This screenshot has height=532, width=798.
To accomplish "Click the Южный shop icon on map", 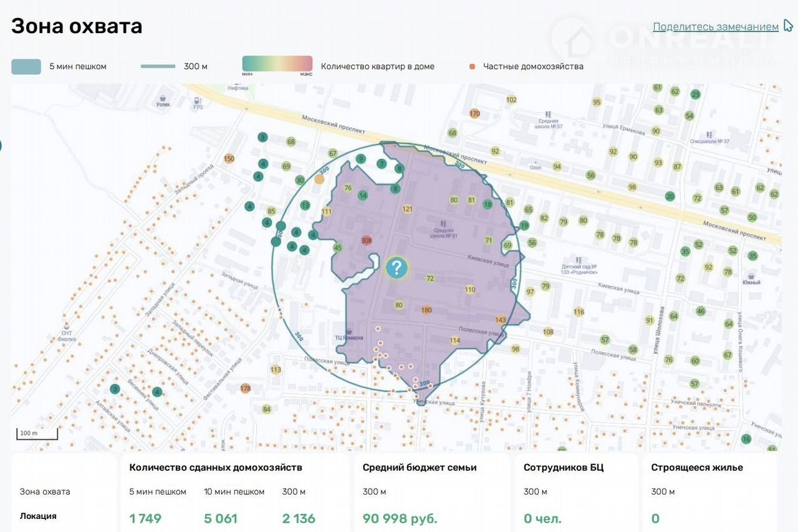I will coord(752,275).
